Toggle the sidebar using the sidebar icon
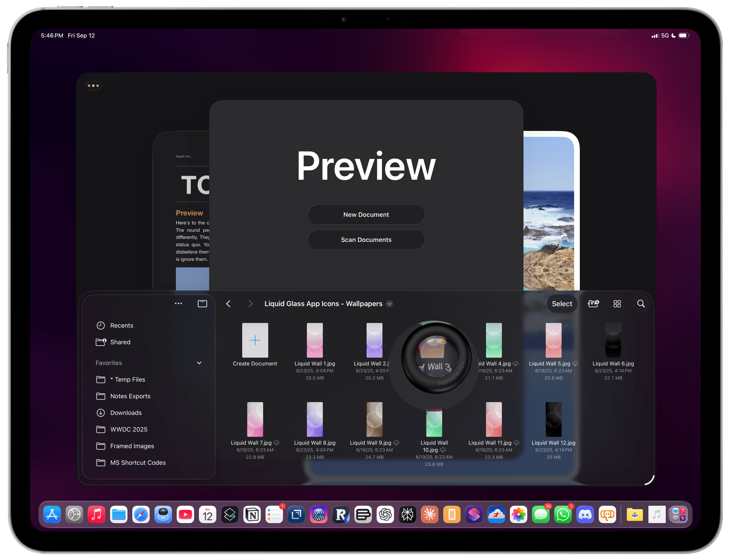 (202, 304)
